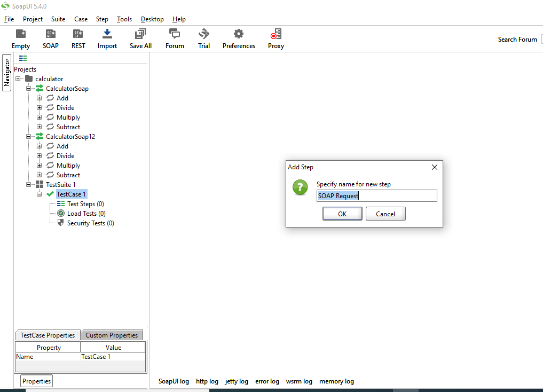Screen dimensions: 543x392
Task: Open the wsrm log tab
Action: [x=299, y=381]
